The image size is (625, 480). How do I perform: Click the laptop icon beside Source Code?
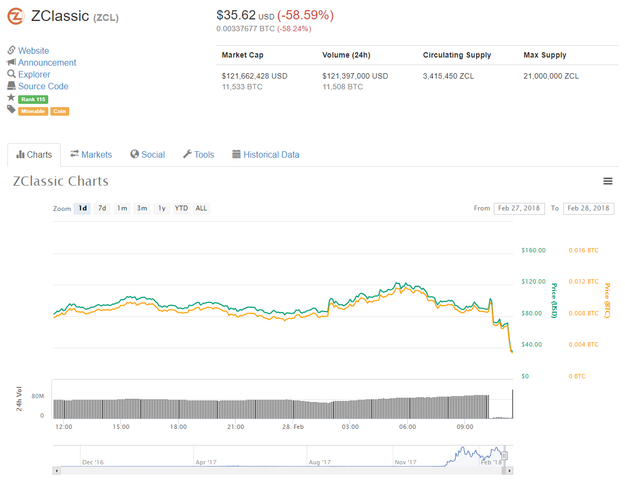pos(11,86)
